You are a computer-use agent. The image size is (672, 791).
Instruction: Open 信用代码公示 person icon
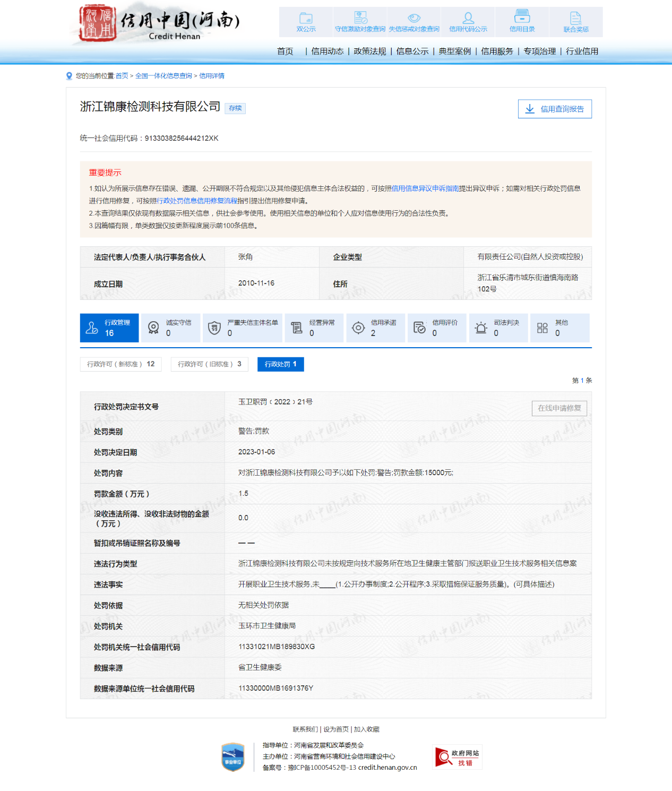click(x=468, y=18)
